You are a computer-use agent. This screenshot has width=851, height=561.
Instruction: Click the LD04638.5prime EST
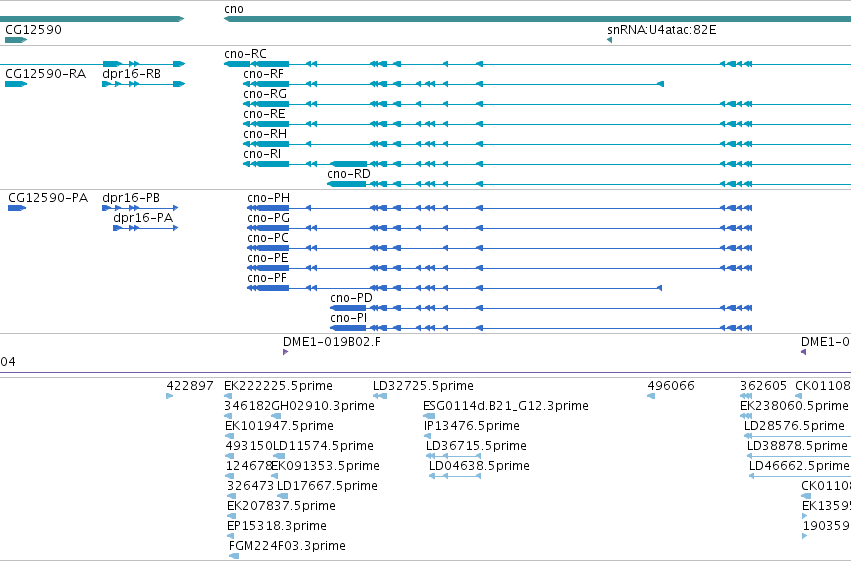pyautogui.click(x=455, y=476)
